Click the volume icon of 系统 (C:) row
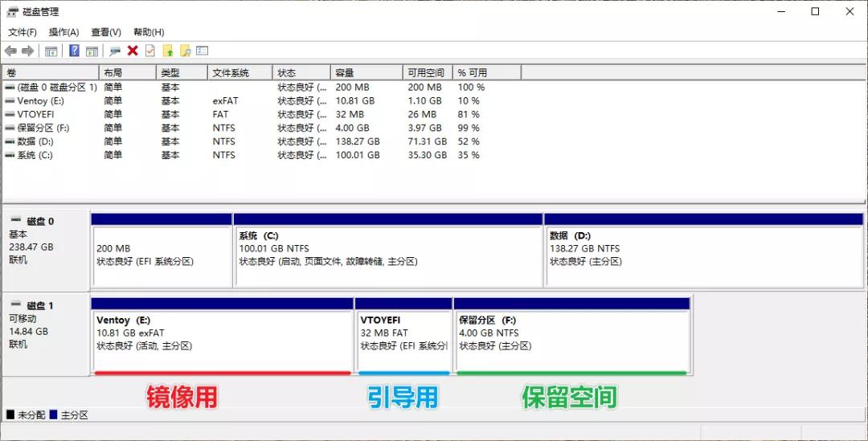Screen dimensions: 868x441 [x=10, y=156]
